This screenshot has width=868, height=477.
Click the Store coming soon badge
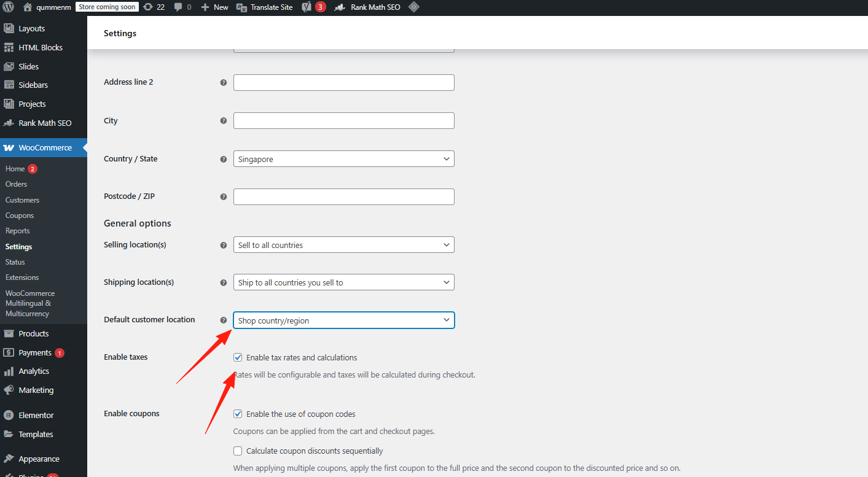coord(107,7)
